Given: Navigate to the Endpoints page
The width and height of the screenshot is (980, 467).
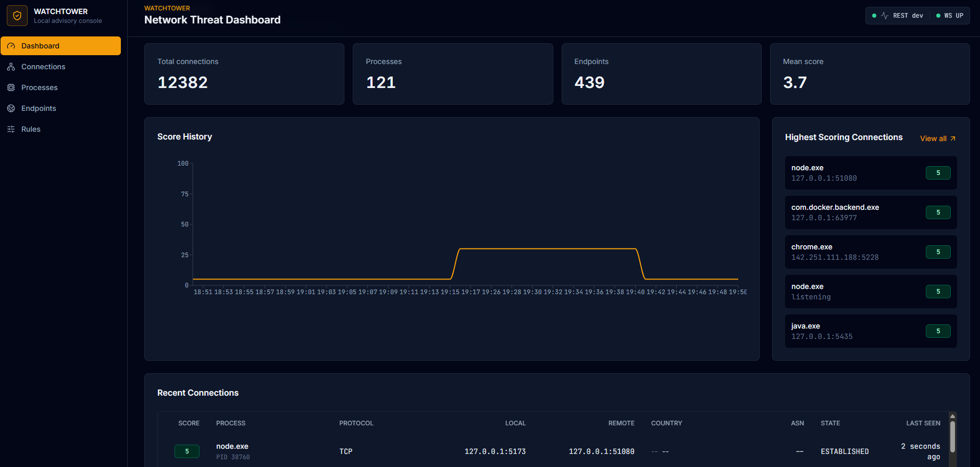Looking at the screenshot, I should tap(61, 108).
